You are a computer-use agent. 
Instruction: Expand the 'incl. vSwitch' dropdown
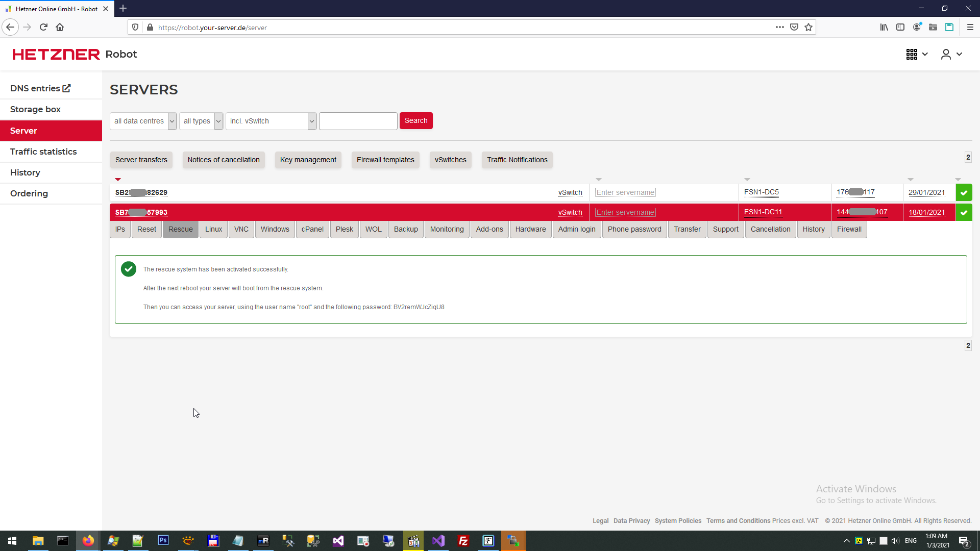pos(271,121)
